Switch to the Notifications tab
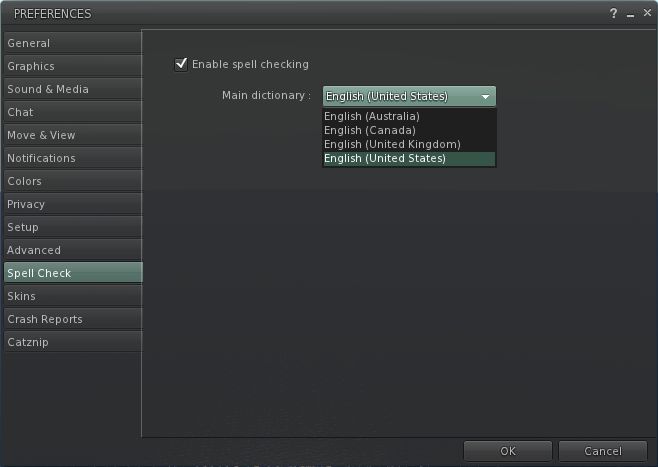Screen dimensions: 658x467 point(72,158)
